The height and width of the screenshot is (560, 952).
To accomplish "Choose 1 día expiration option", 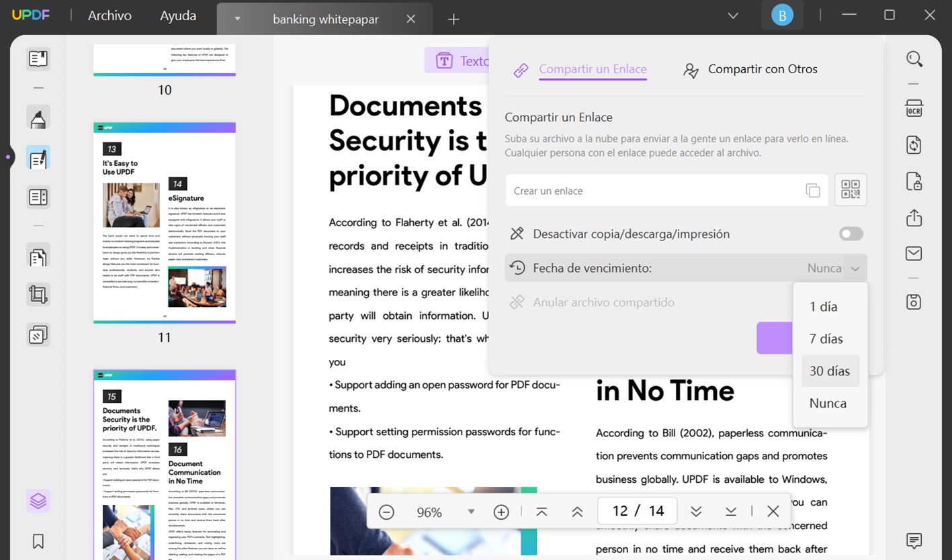I will (x=830, y=306).
